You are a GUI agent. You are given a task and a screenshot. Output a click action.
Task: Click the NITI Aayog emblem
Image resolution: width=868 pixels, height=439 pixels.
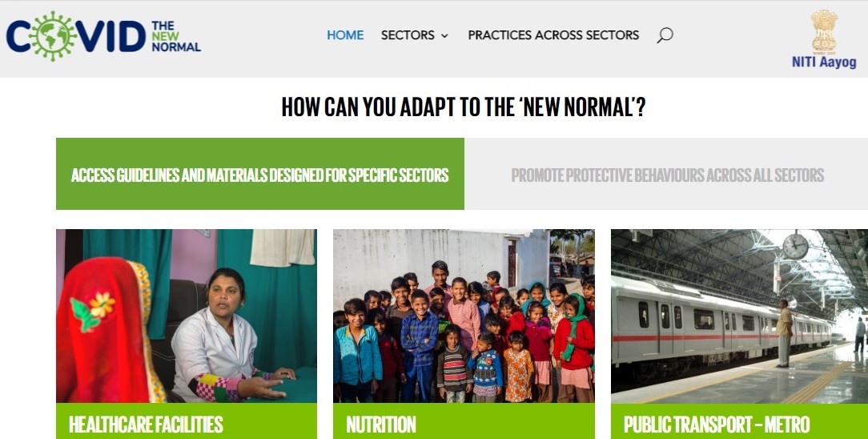click(824, 31)
